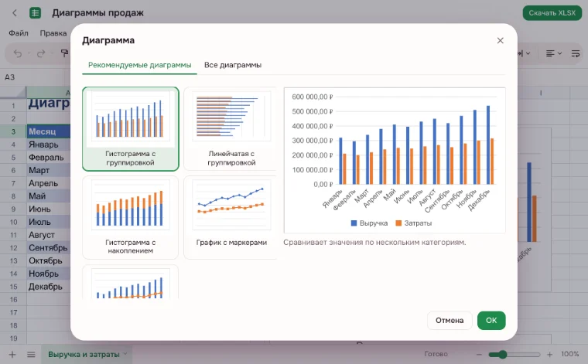Click the zoom out minus icon
The width and height of the screenshot is (588, 364).
pos(479,354)
